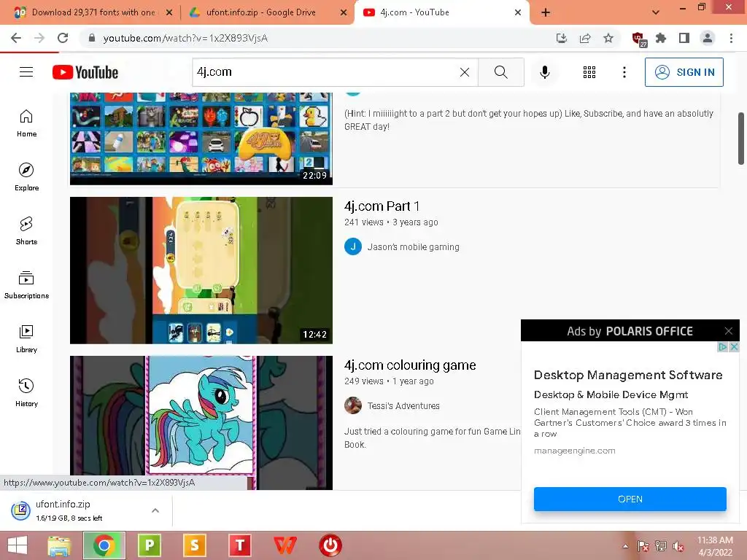Viewport: 747px width, 560px height.
Task: Open Chrome profile avatar
Action: click(708, 38)
